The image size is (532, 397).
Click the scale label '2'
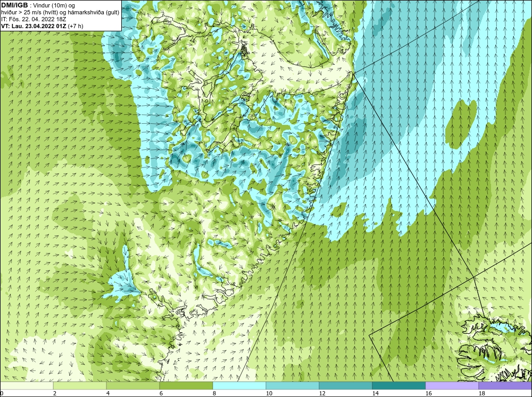click(x=55, y=393)
